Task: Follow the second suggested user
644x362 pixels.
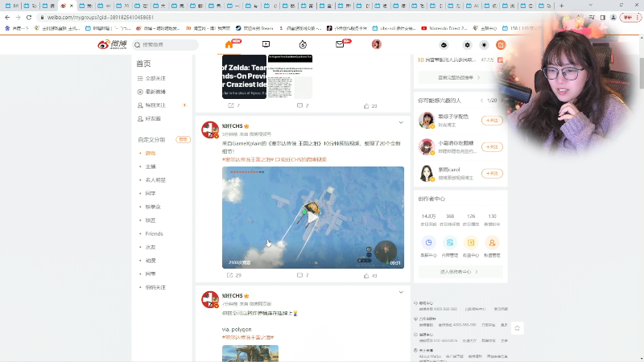Action: click(492, 147)
